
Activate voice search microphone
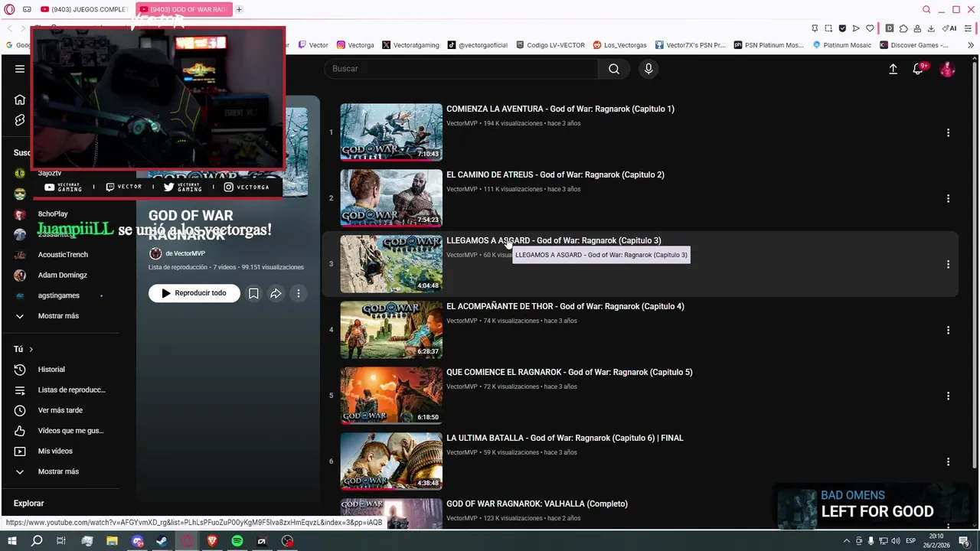(648, 69)
